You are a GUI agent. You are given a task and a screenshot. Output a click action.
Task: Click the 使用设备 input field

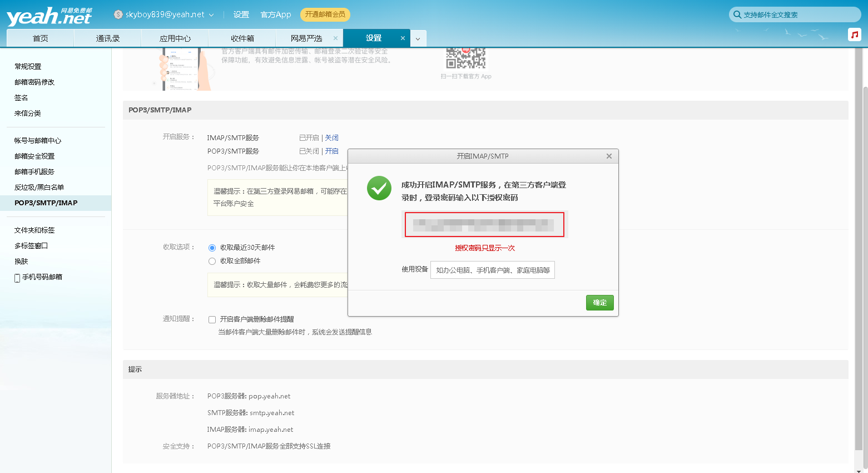click(x=492, y=270)
